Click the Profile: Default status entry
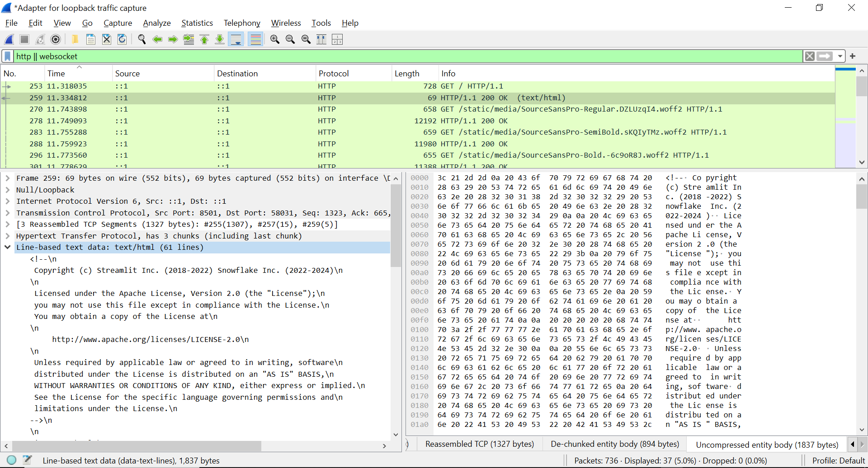The image size is (868, 468). (838, 461)
